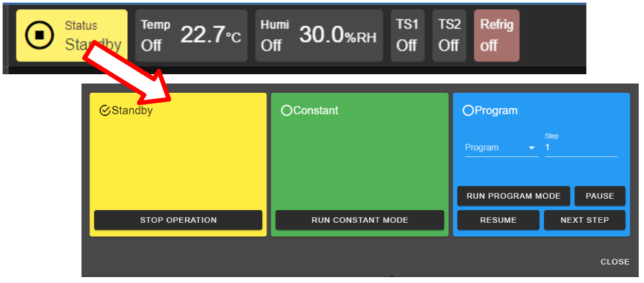
Task: Select the Constant mode radio option
Action: pos(287,111)
